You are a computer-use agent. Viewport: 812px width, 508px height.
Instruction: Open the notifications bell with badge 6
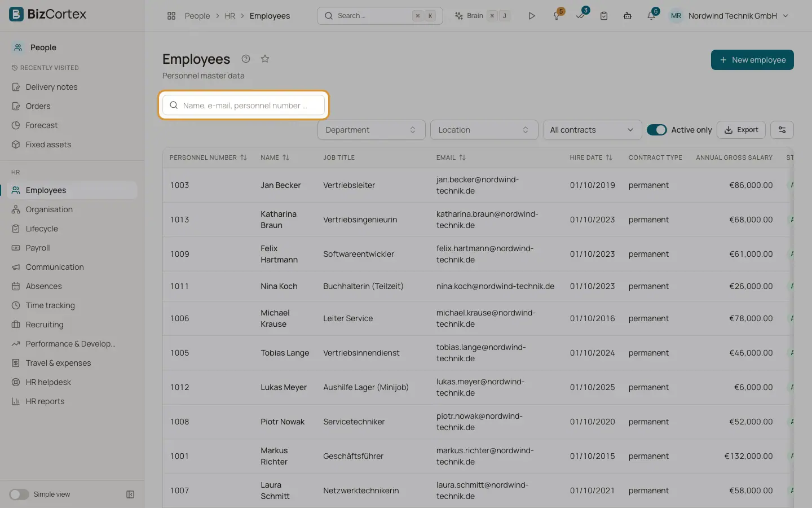(651, 16)
